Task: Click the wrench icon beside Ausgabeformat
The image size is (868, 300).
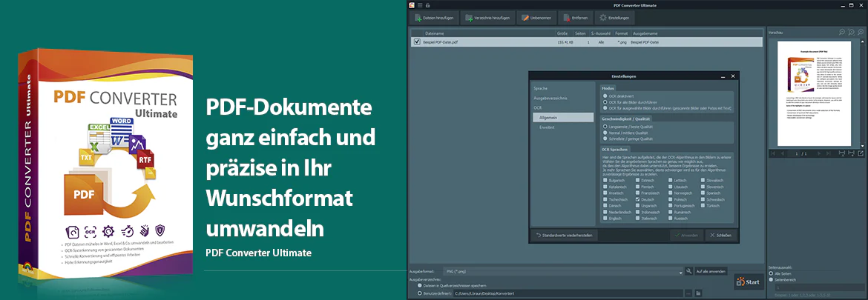Action: [x=688, y=271]
